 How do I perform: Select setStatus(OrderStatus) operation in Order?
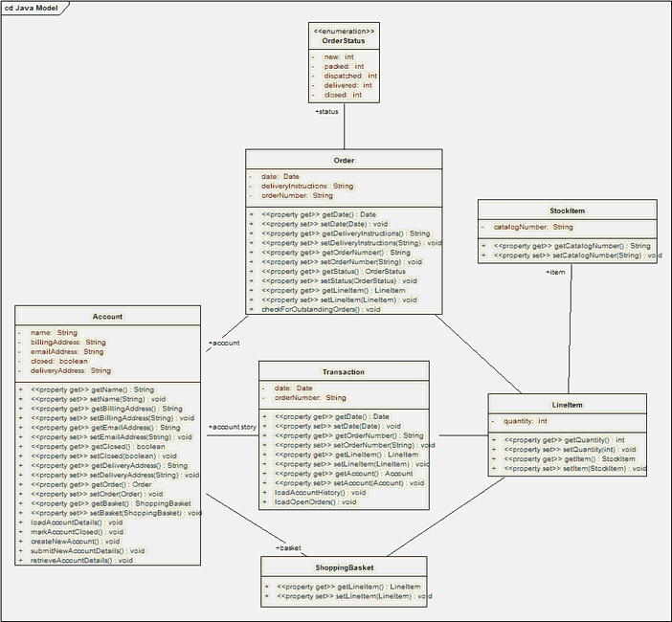pos(339,280)
